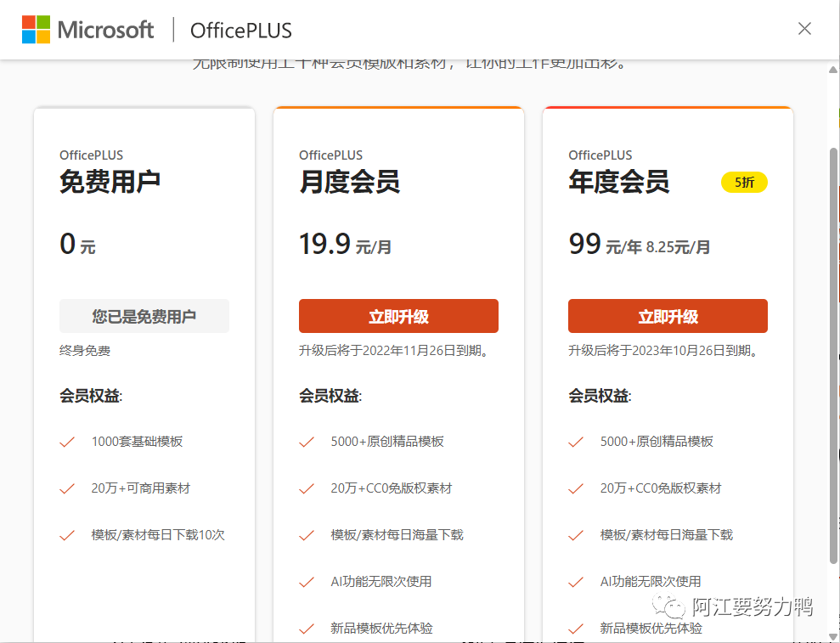The image size is (840, 643).
Task: Click 模板/素材每日下载10次 benefit text
Action: pos(158,535)
